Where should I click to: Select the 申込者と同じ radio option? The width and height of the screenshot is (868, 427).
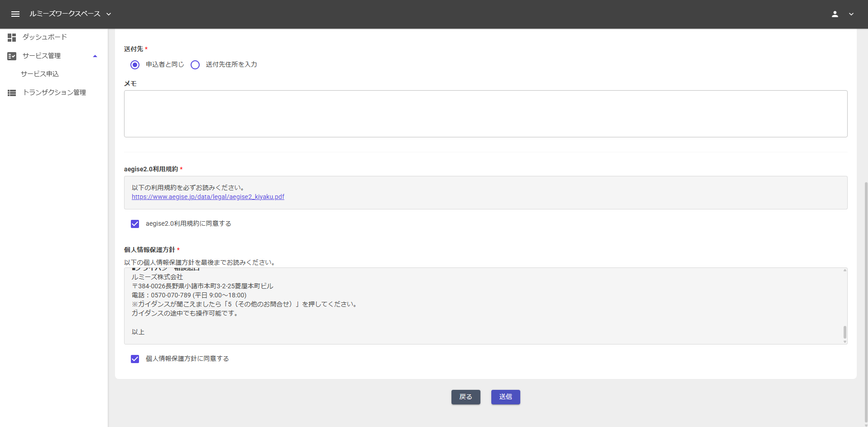tap(134, 64)
